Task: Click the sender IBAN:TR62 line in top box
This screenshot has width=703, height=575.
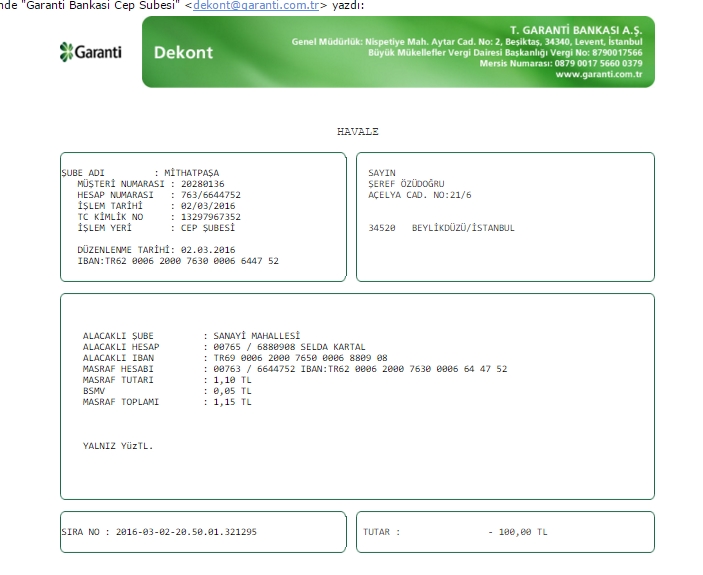Action: 178,261
